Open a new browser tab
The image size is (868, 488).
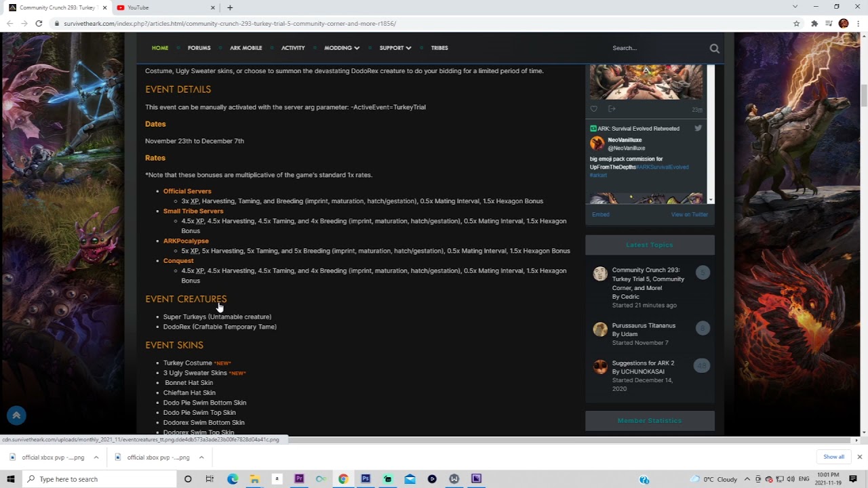pyautogui.click(x=230, y=7)
